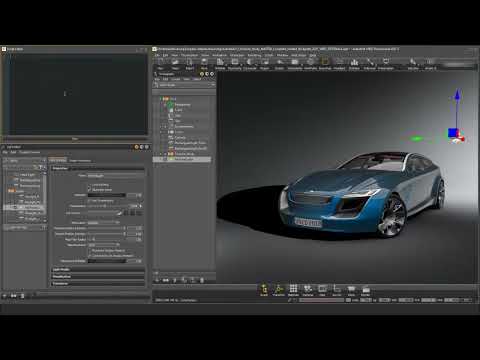Toggle the Headlight toolbar icon

click(x=339, y=63)
